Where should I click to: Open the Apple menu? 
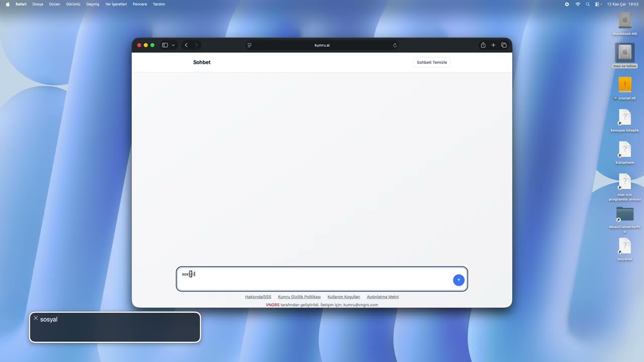click(x=8, y=4)
